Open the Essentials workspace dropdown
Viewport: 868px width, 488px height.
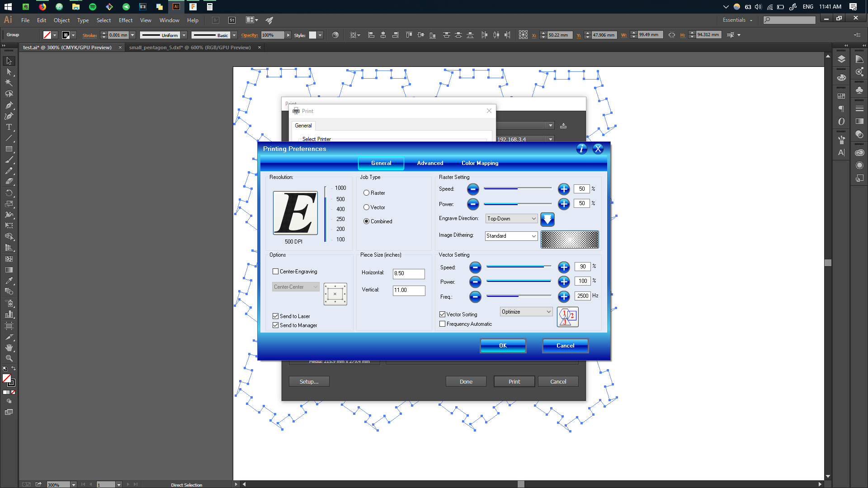[x=737, y=20]
